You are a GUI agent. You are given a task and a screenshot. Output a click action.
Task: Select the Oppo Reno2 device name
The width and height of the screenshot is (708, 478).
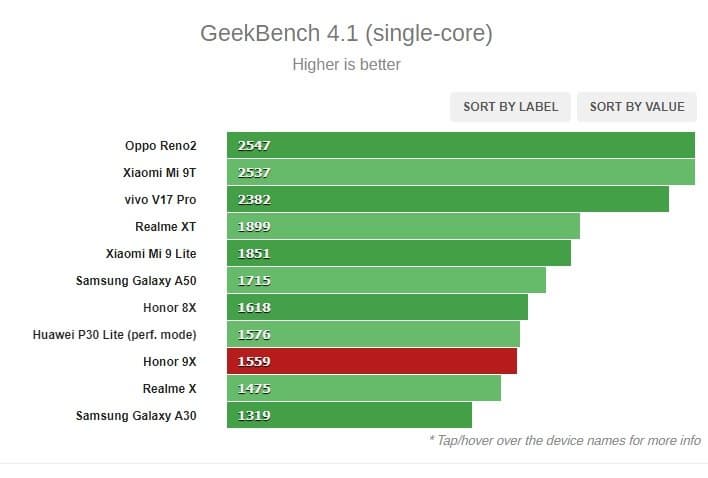click(x=161, y=145)
